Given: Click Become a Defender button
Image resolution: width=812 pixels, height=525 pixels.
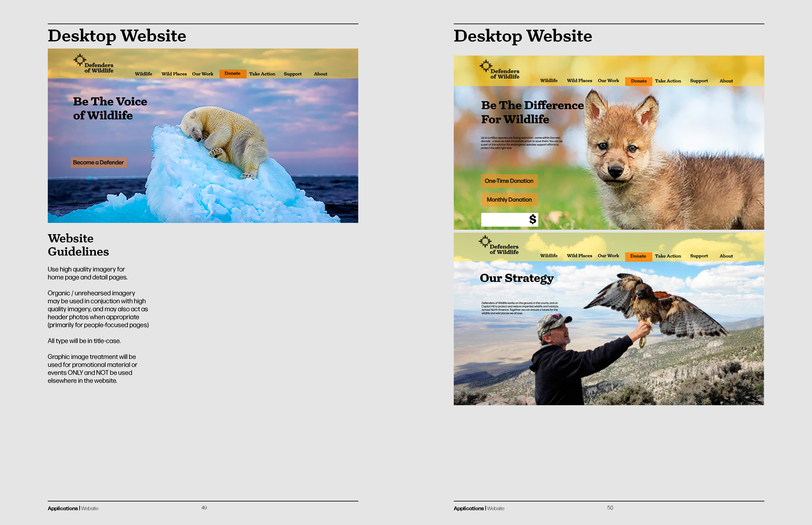Looking at the screenshot, I should coord(99,163).
